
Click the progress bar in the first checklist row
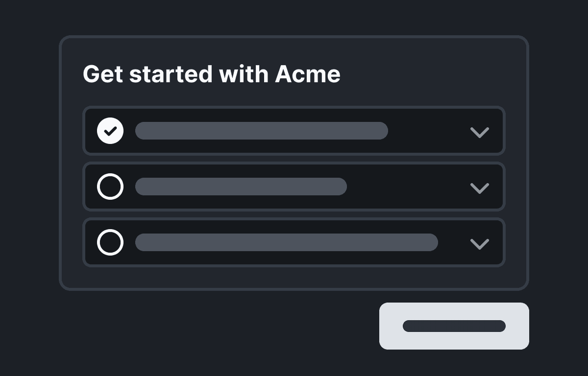click(262, 131)
